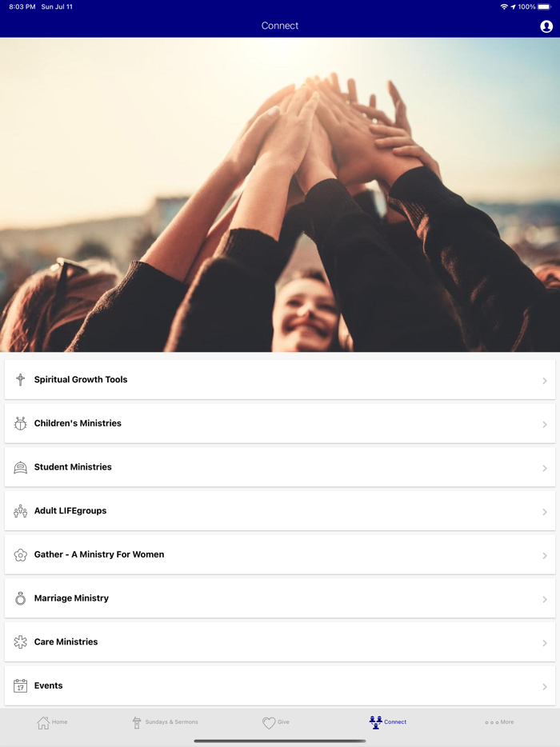This screenshot has width=560, height=747.
Task: Tap the medical star icon for Care Ministries
Action: pyautogui.click(x=20, y=642)
